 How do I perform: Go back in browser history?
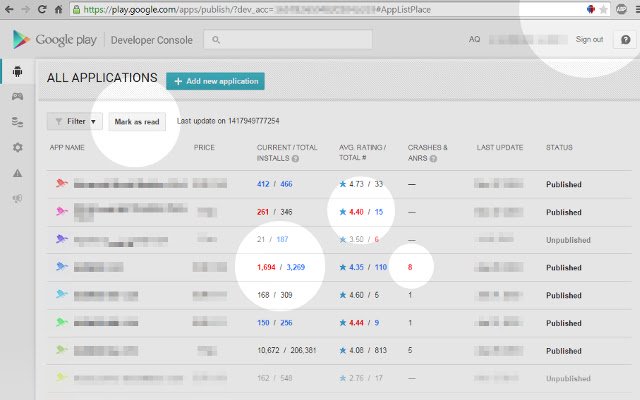pyautogui.click(x=9, y=9)
